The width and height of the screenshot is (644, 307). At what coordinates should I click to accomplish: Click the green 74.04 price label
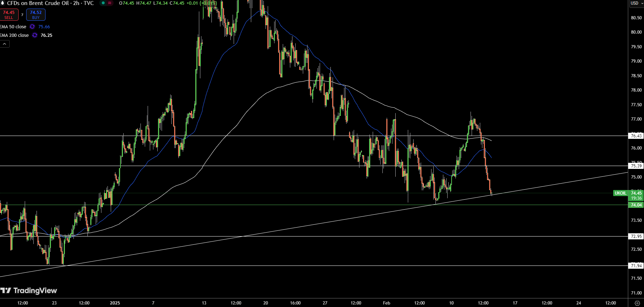(x=636, y=205)
